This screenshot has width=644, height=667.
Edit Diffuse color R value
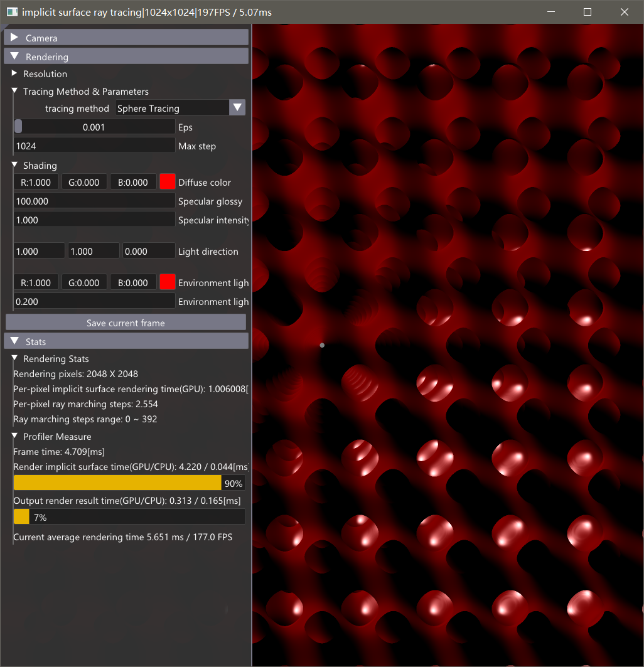click(x=36, y=182)
